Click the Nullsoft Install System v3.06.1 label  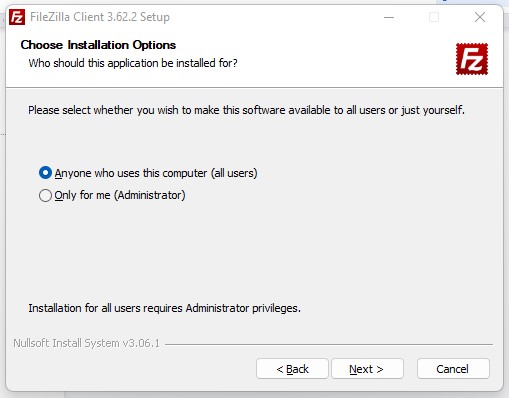(87, 343)
